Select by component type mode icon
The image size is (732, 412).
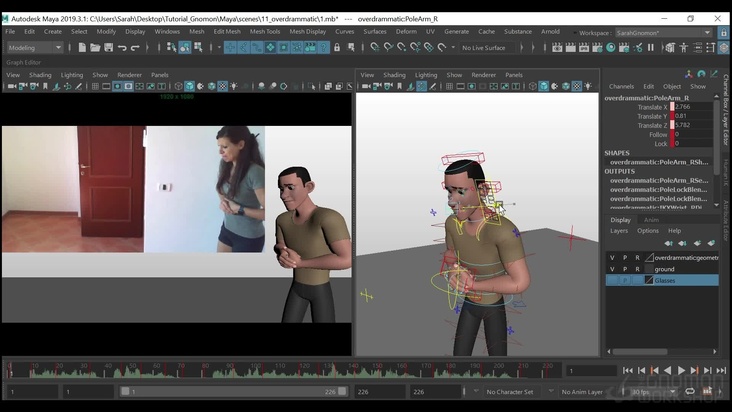tap(198, 48)
